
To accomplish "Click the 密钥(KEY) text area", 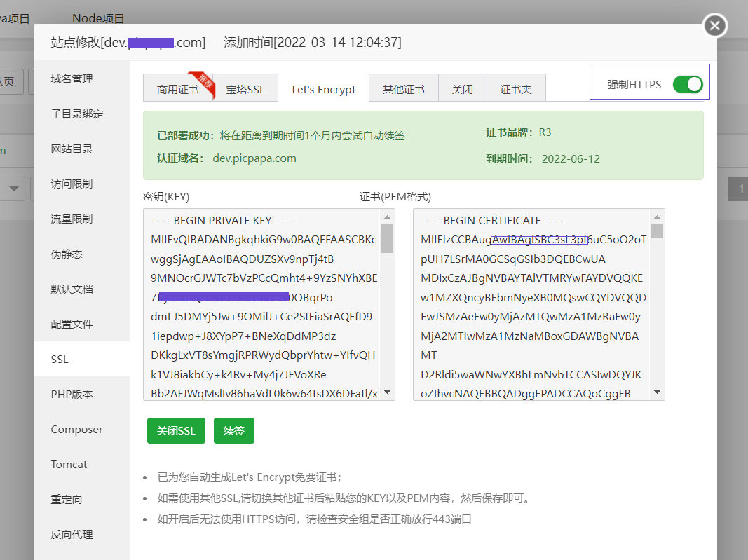I will (x=259, y=301).
